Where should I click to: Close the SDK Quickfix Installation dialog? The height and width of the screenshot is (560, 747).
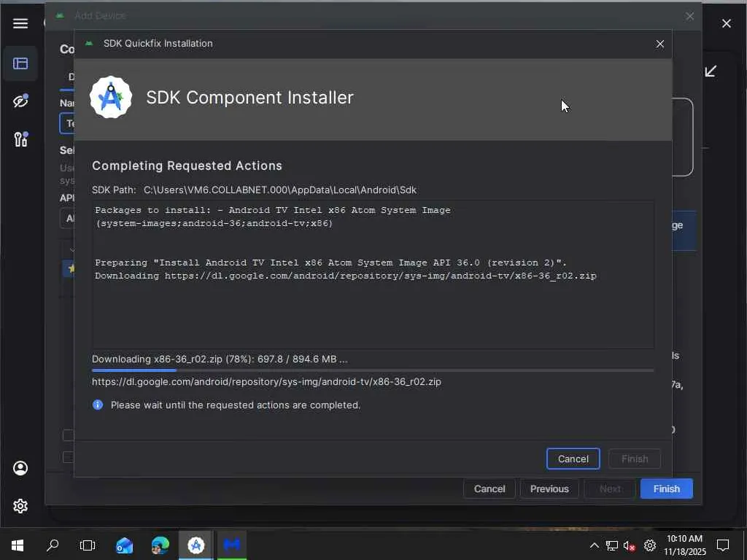(x=659, y=44)
